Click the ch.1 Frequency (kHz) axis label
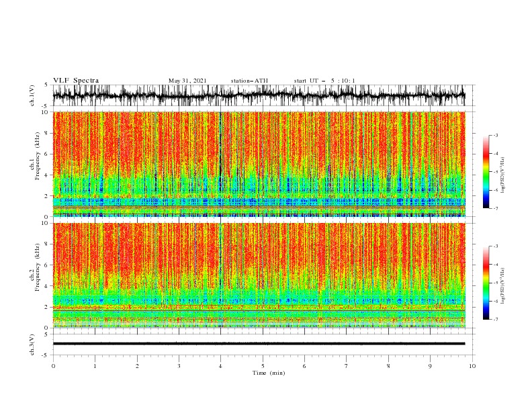The height and width of the screenshot is (411, 532). [x=35, y=156]
